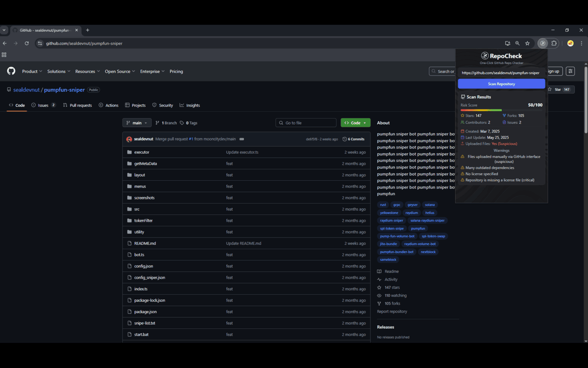Open the getMetaData folder

[146, 163]
